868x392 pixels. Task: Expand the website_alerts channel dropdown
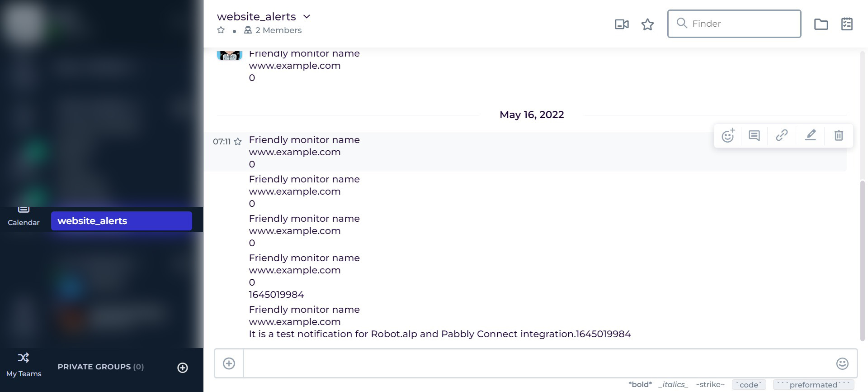pyautogui.click(x=307, y=17)
